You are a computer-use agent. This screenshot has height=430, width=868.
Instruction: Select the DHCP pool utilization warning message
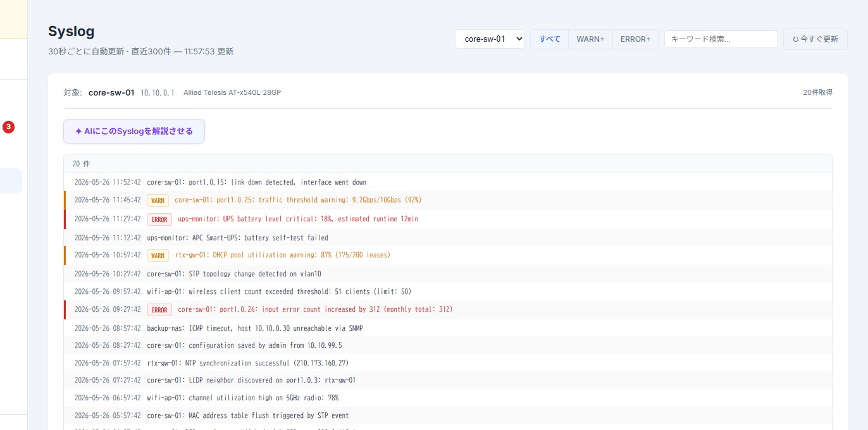click(283, 255)
